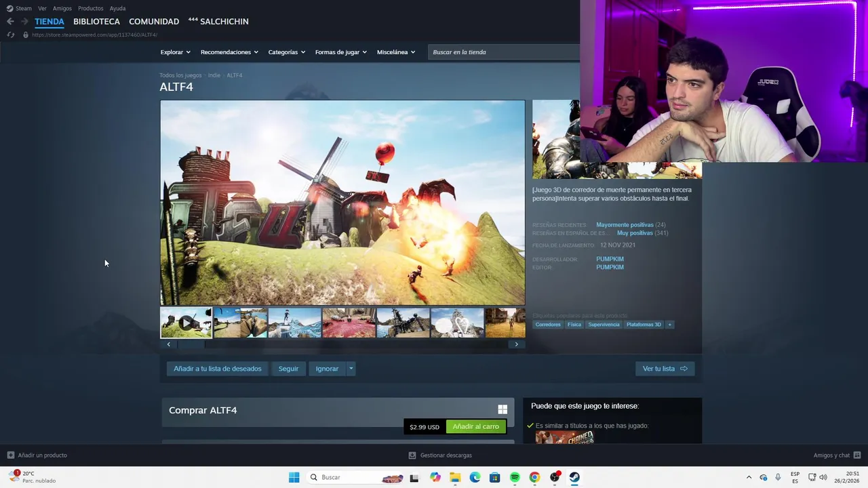Open Microsoft Store from the taskbar
The height and width of the screenshot is (488, 868).
pyautogui.click(x=495, y=477)
